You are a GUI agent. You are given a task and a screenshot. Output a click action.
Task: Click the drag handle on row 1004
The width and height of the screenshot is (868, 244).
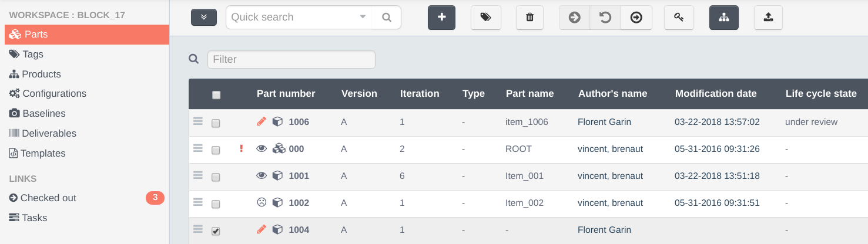coord(198,229)
